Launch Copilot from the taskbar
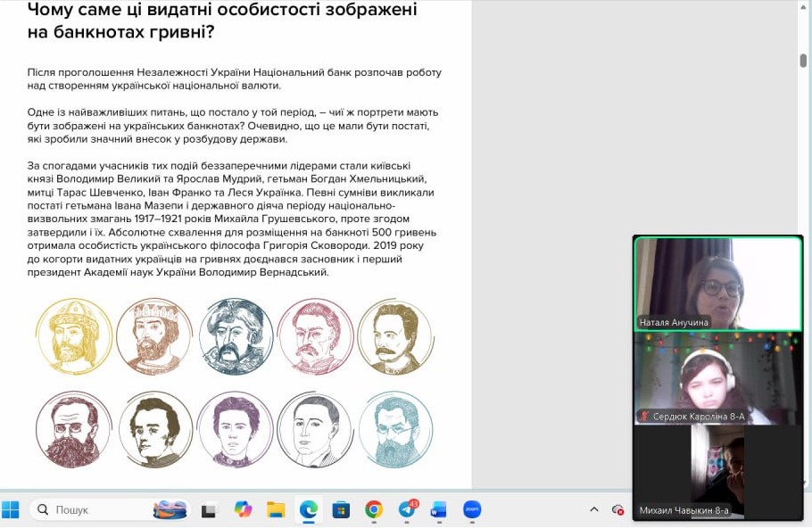The height and width of the screenshot is (529, 812). click(243, 509)
